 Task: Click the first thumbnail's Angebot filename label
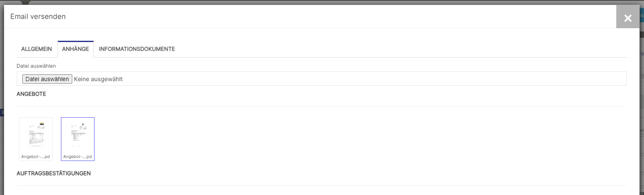(x=36, y=157)
